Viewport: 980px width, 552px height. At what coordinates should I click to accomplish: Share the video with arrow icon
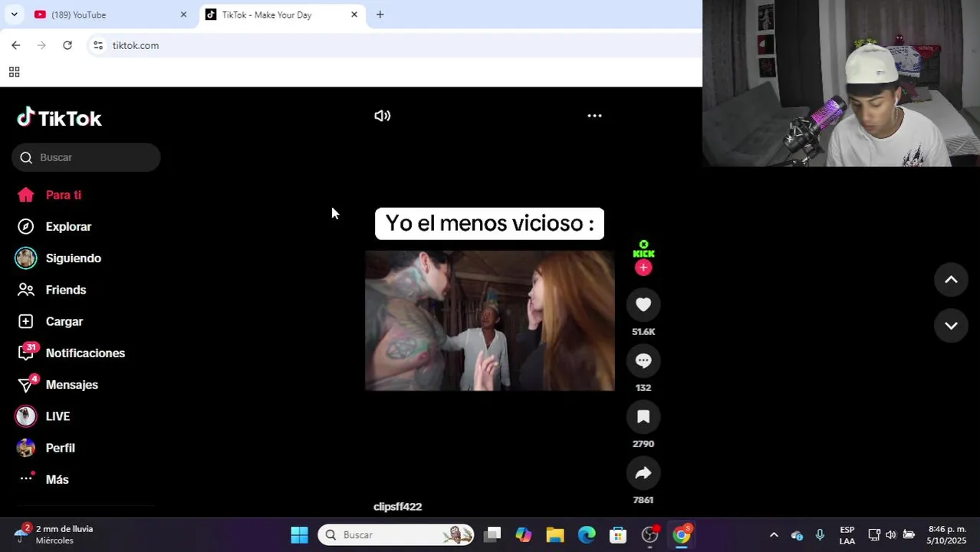click(x=643, y=473)
